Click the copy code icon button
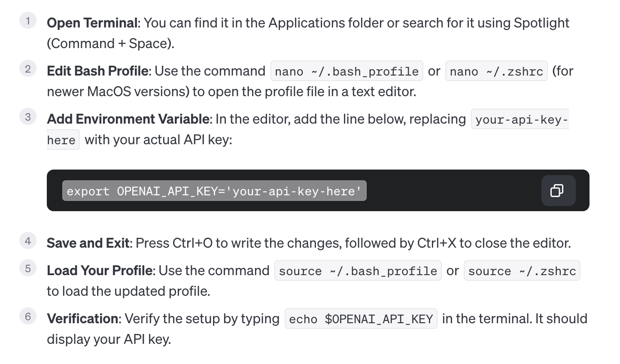The image size is (620, 364). click(558, 191)
